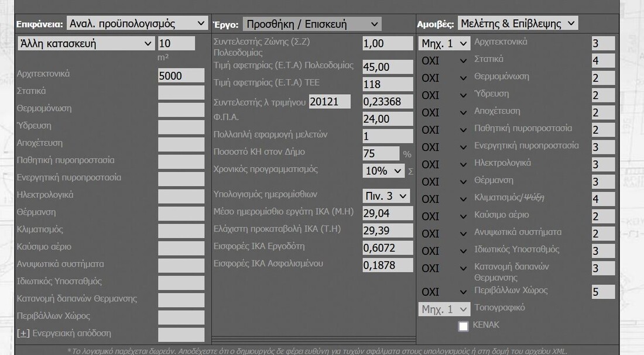Image resolution: width=644 pixels, height=355 pixels.
Task: Open the Αμοιβές dropdown showing Μελέτης & Επίβλεψης
Action: click(x=518, y=23)
